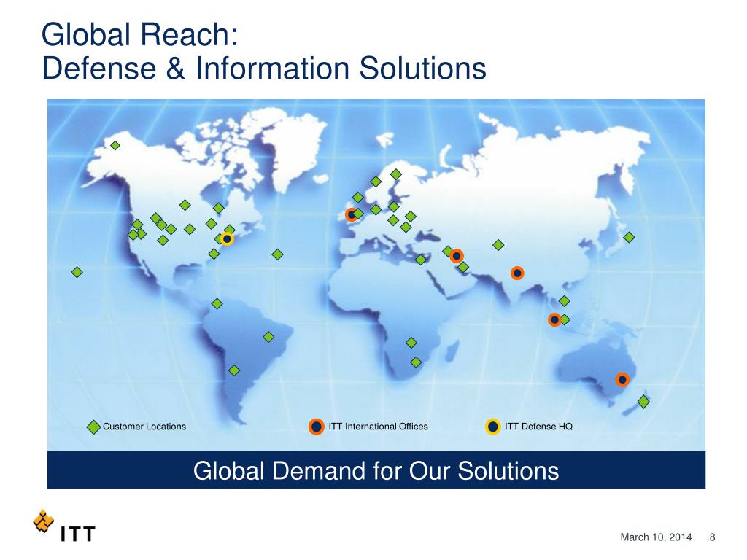Click the northernmost green diamond in Scandinavia

click(x=396, y=174)
